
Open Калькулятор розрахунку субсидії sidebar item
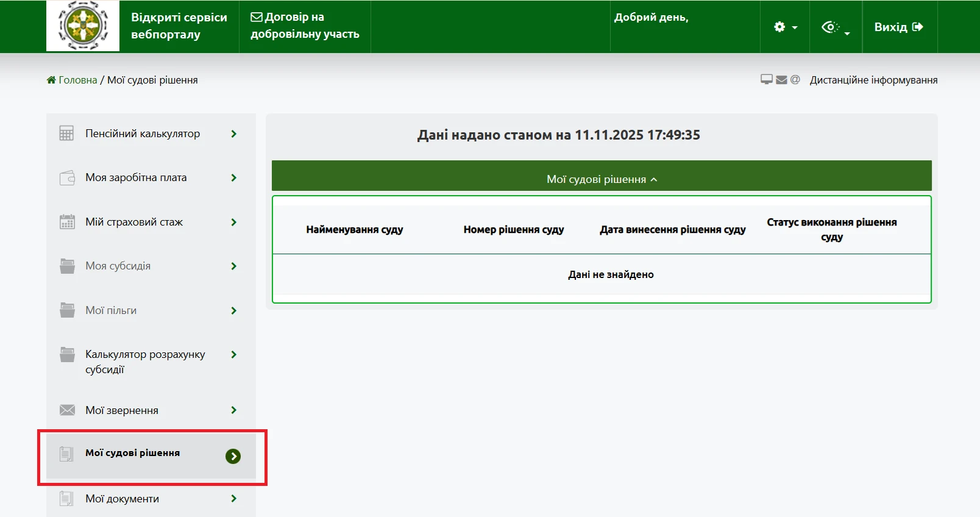145,362
